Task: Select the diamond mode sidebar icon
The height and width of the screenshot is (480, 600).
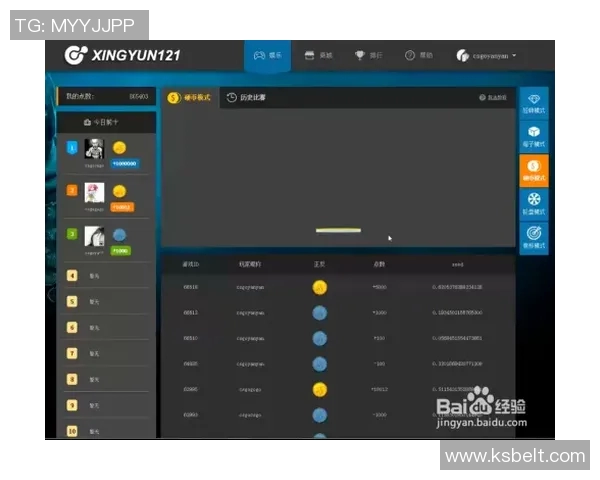Action: pyautogui.click(x=533, y=103)
